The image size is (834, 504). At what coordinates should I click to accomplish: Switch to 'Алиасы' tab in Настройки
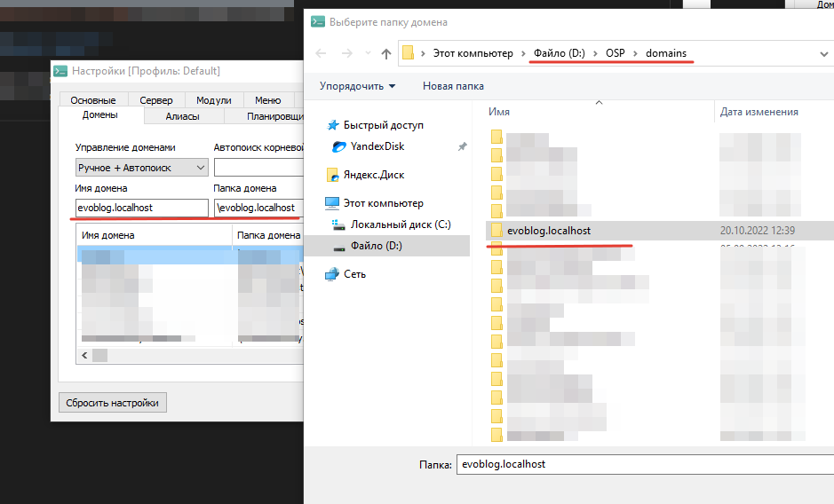(x=182, y=116)
